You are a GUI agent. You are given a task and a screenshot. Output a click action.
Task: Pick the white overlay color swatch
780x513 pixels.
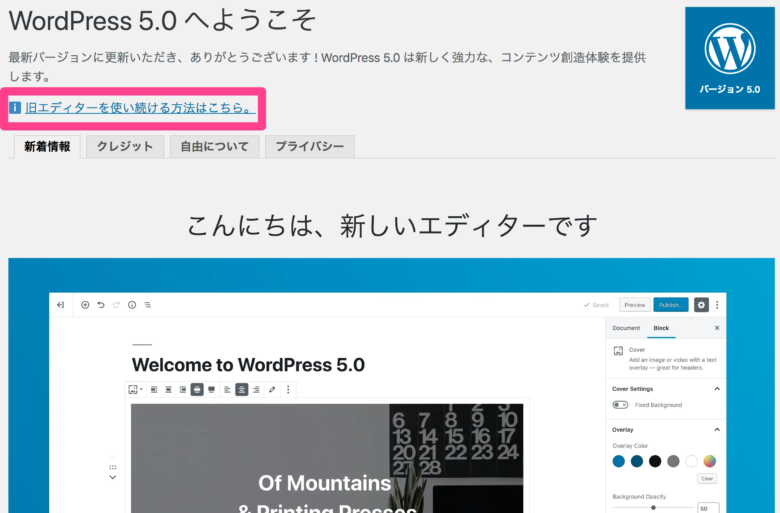(x=691, y=461)
